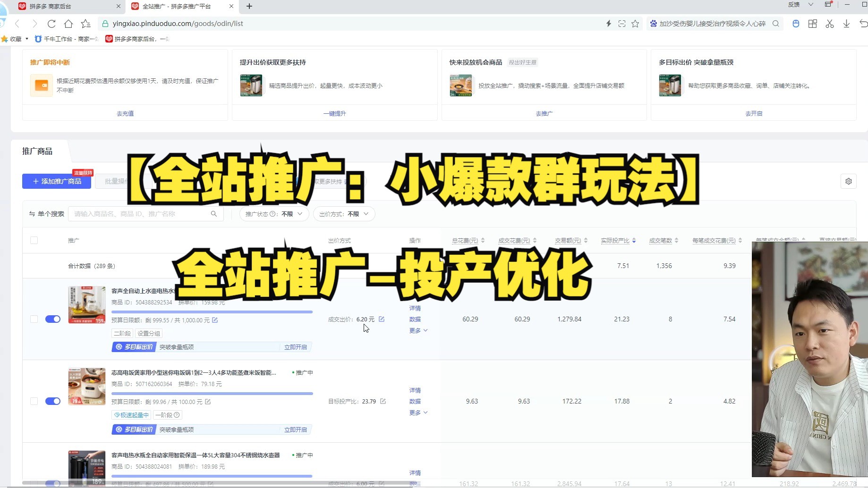Sort by 成交笔数 column arrows
This screenshot has height=488, width=868.
pos(676,241)
